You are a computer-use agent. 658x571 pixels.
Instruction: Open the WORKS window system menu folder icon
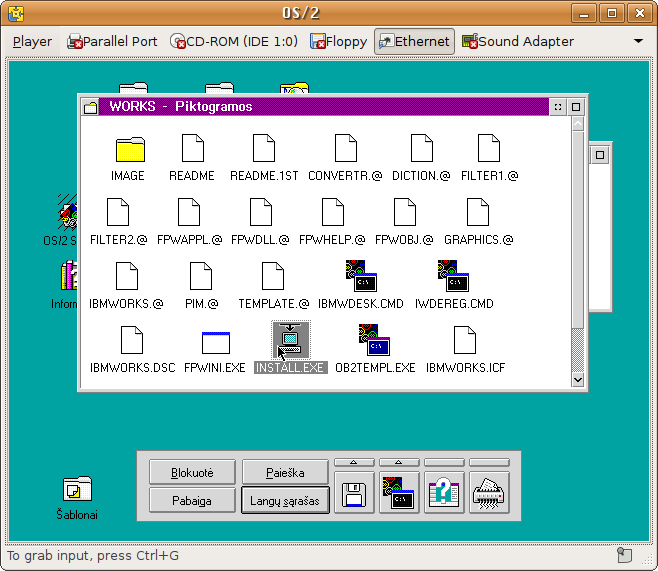pos(90,107)
